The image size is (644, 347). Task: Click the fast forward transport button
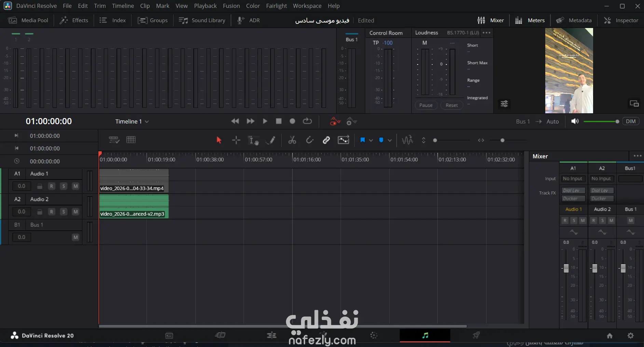(x=250, y=121)
